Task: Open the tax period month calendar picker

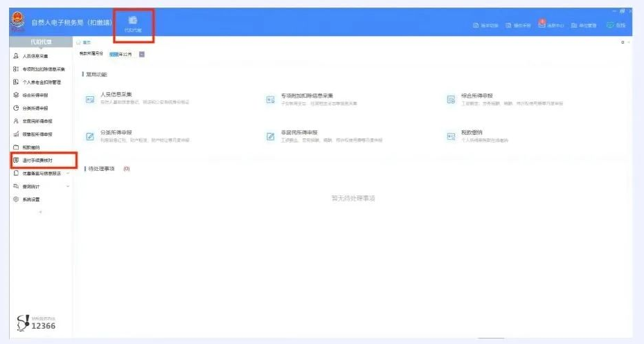Action: click(x=142, y=54)
